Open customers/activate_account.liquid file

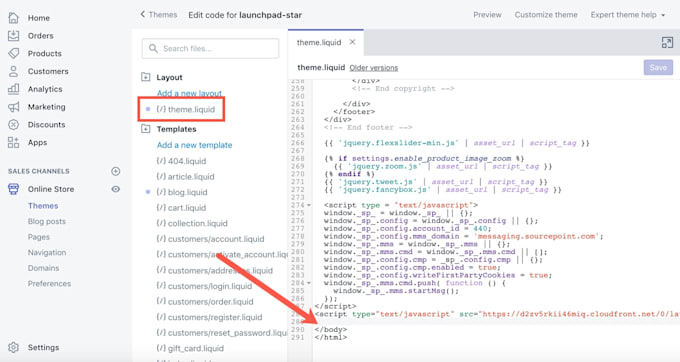[x=222, y=254]
